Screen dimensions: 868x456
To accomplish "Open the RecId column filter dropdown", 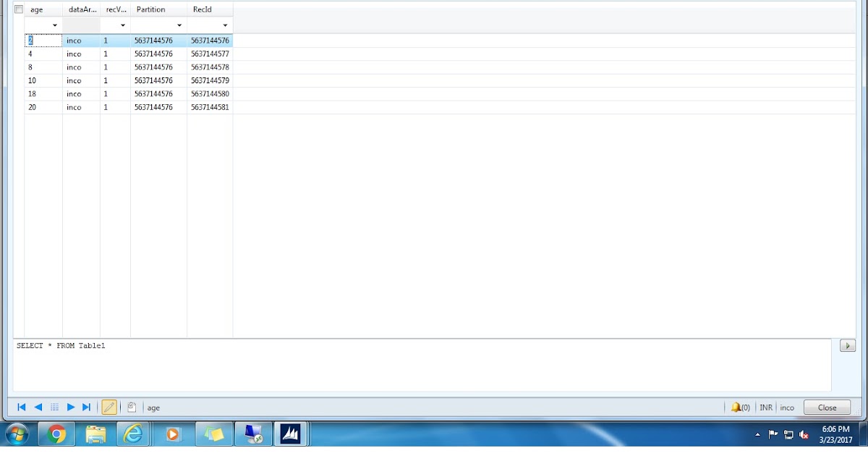I will tap(225, 25).
